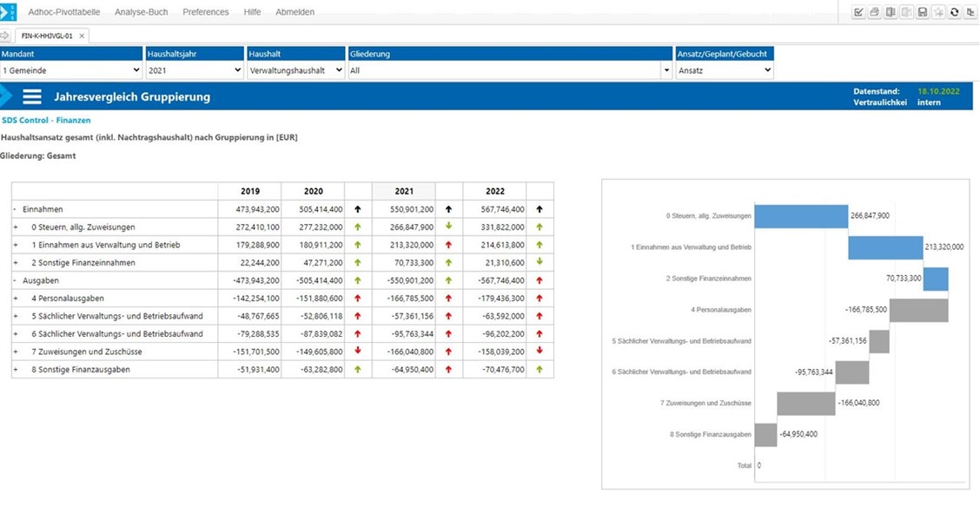
Task: Click the 2019 column header
Action: [250, 191]
